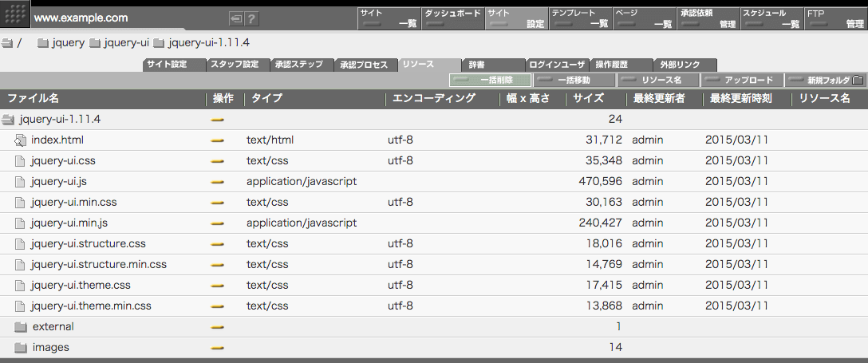Open the images folder

tap(50, 347)
